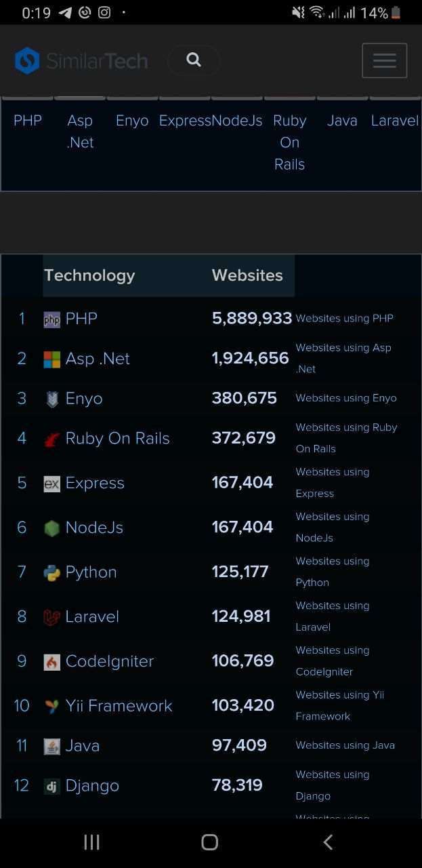This screenshot has width=422, height=868.
Task: Tap the Telegram notification icon in status bar
Action: point(65,12)
